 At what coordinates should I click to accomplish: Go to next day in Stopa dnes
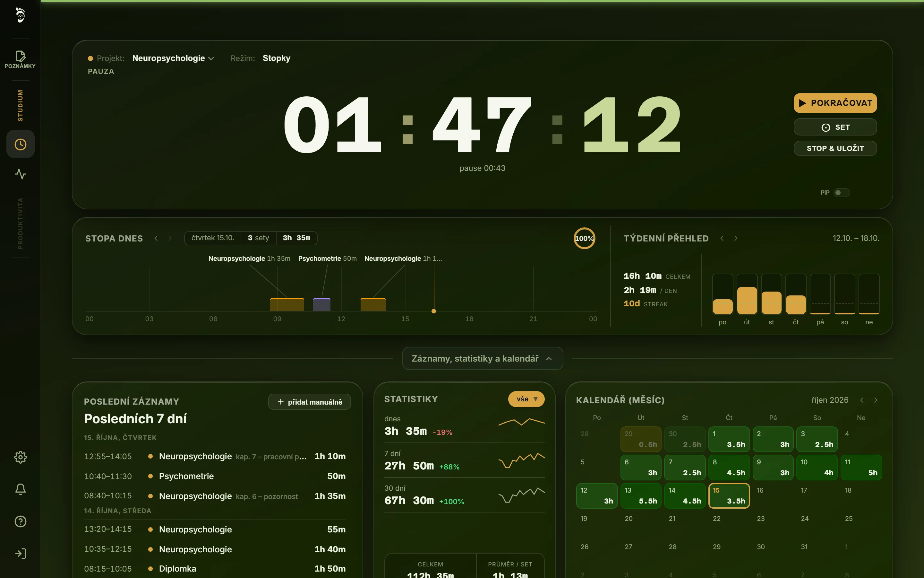pyautogui.click(x=170, y=238)
